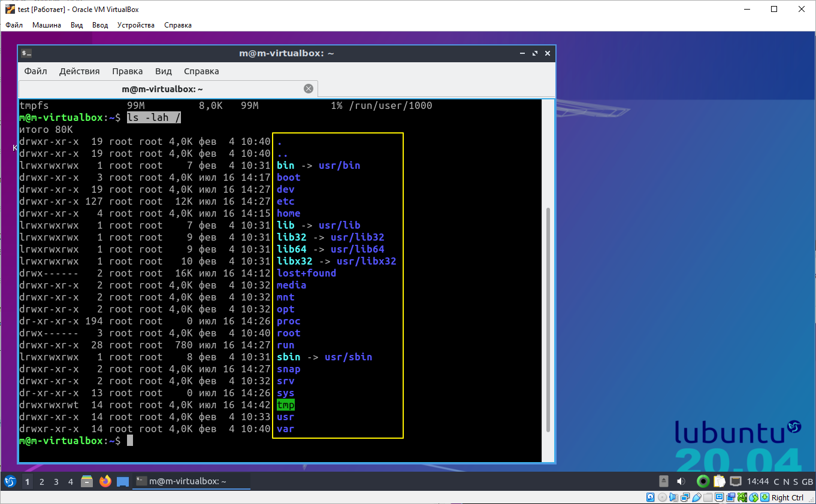Click the '/run/user/1000' mount path text
The image size is (816, 504).
pyautogui.click(x=390, y=105)
